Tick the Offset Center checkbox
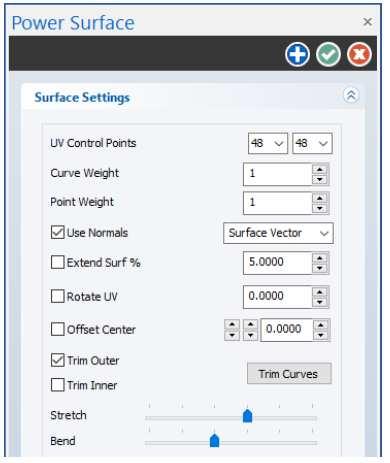The image size is (390, 463). point(58,329)
